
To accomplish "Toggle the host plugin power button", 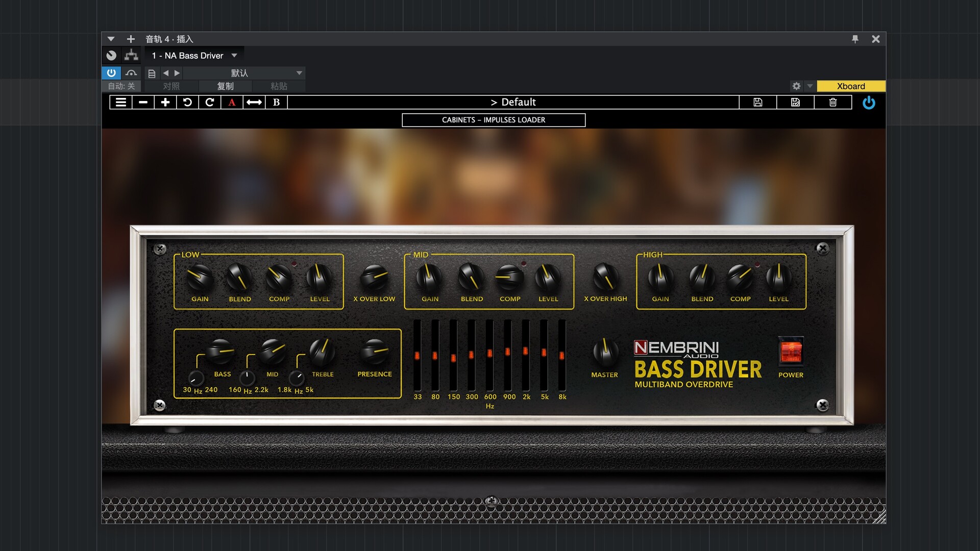I will [x=111, y=73].
